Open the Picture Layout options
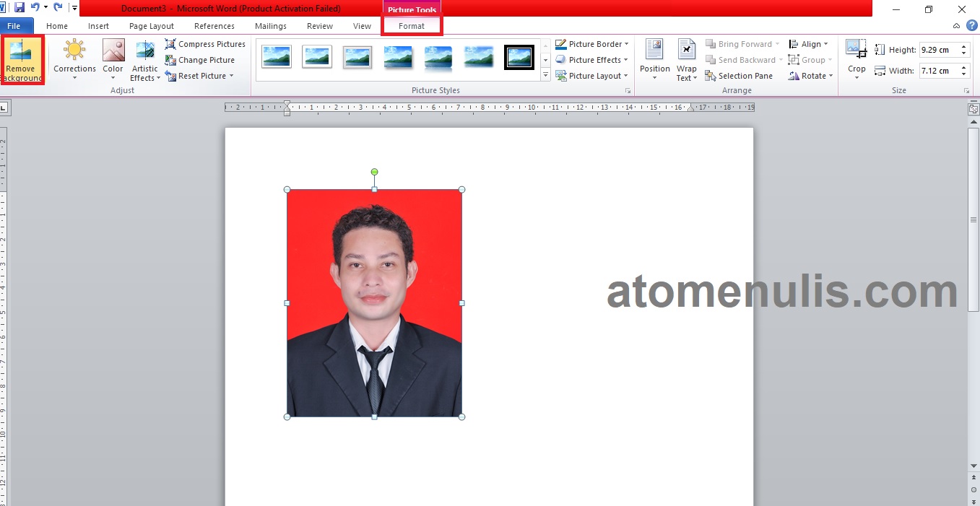The height and width of the screenshot is (506, 980). [x=592, y=75]
